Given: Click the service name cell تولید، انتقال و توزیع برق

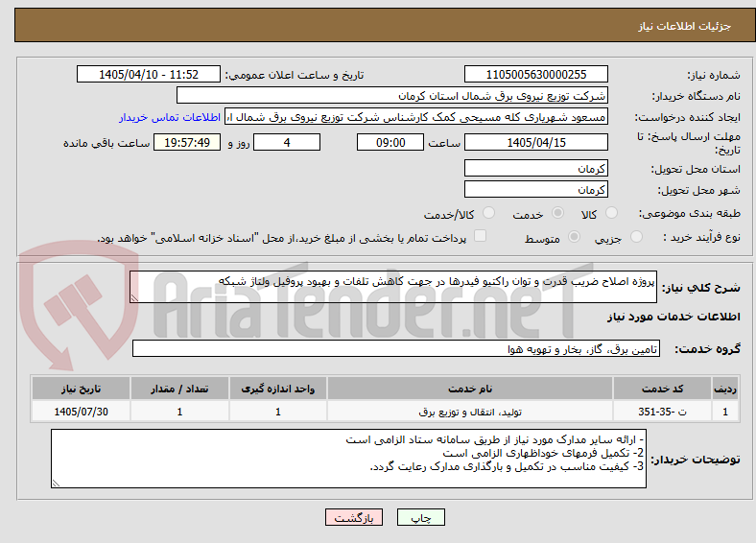Looking at the screenshot, I should coord(470,412).
